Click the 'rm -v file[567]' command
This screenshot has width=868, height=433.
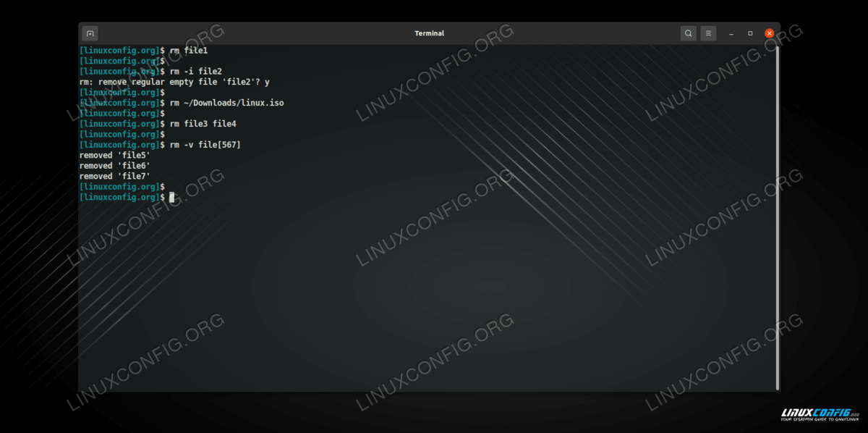[205, 145]
